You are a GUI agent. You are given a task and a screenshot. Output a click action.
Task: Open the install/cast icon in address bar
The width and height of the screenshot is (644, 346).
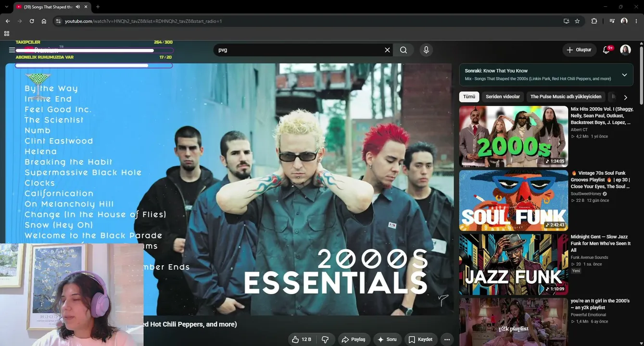click(566, 21)
